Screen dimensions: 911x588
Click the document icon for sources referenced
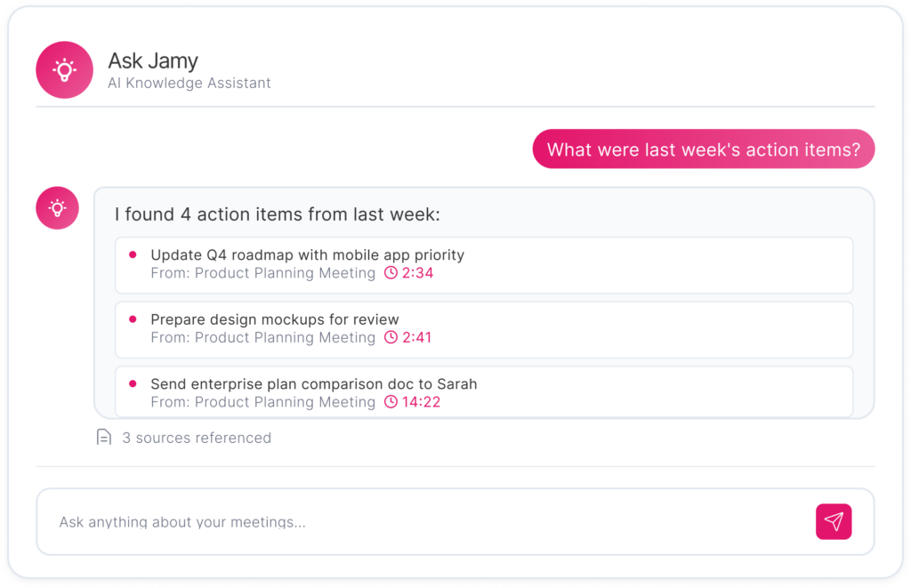(104, 438)
